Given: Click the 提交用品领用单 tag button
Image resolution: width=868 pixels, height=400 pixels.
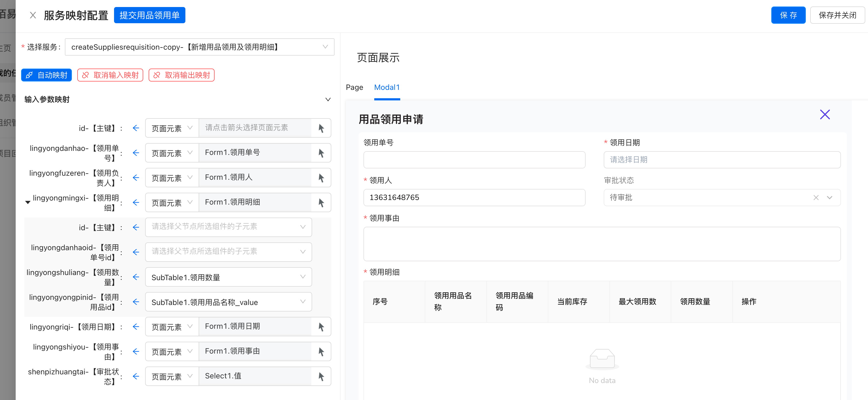Looking at the screenshot, I should tap(150, 15).
